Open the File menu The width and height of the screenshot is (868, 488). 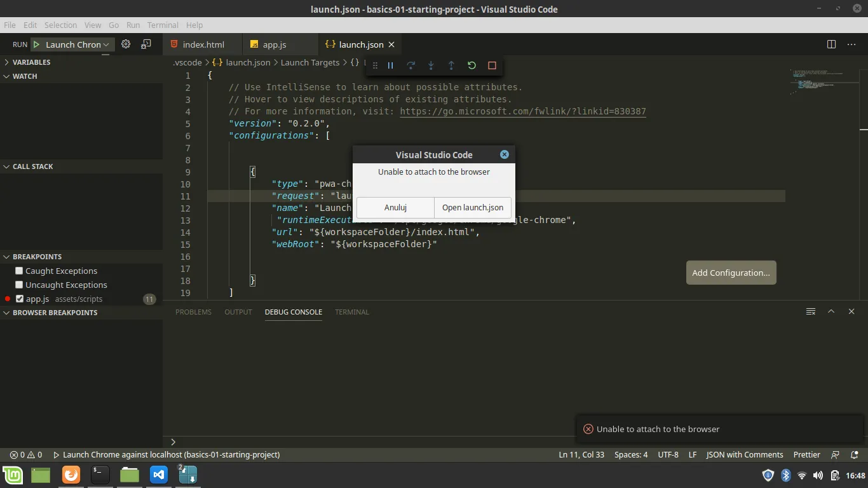[10, 25]
